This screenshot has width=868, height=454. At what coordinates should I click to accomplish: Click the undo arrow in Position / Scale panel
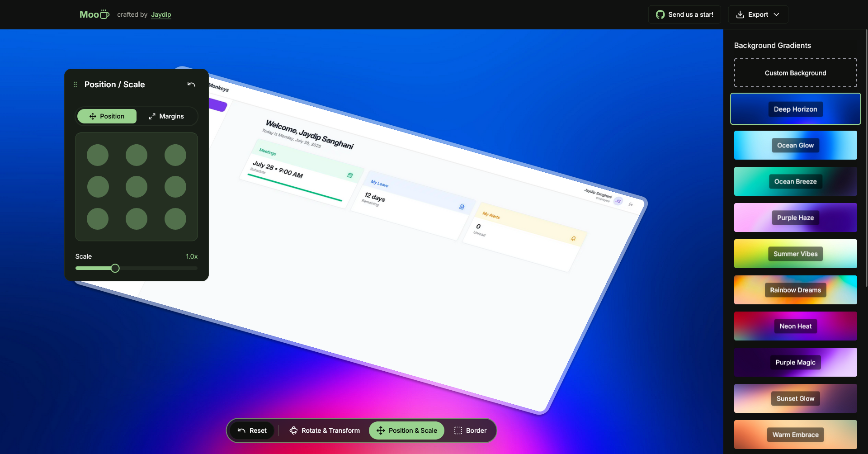(191, 85)
